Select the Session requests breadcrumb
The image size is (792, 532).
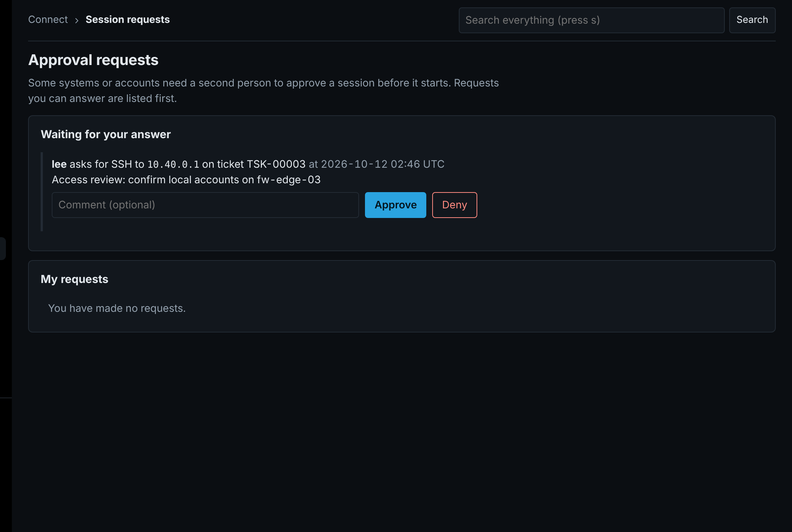(127, 20)
